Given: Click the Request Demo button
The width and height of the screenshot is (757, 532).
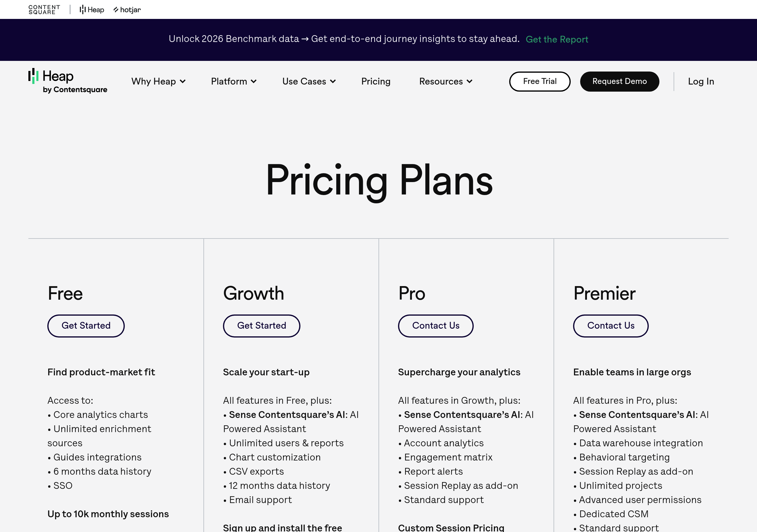Looking at the screenshot, I should [619, 81].
